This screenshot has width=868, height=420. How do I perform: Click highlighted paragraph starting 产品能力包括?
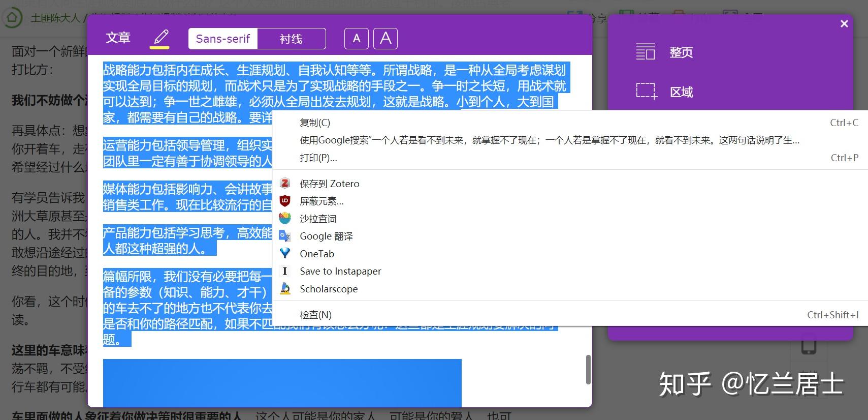(187, 241)
